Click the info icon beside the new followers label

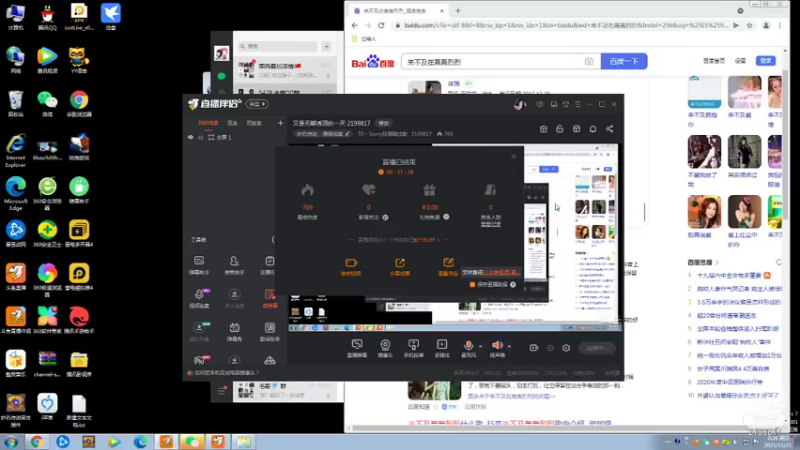pos(385,217)
